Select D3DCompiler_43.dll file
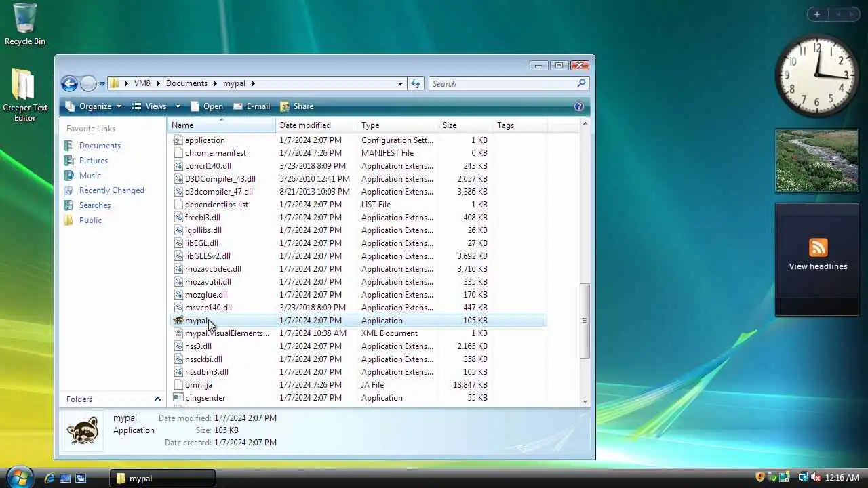 (220, 179)
